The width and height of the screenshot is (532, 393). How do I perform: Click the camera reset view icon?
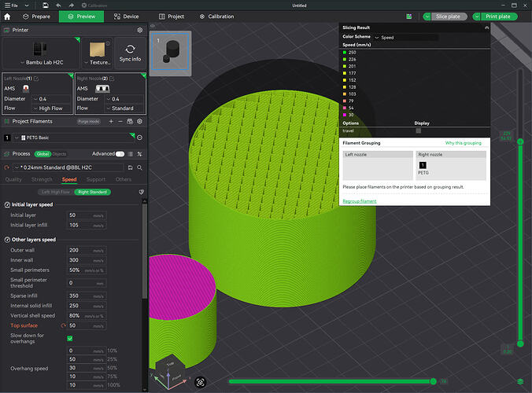click(x=200, y=382)
